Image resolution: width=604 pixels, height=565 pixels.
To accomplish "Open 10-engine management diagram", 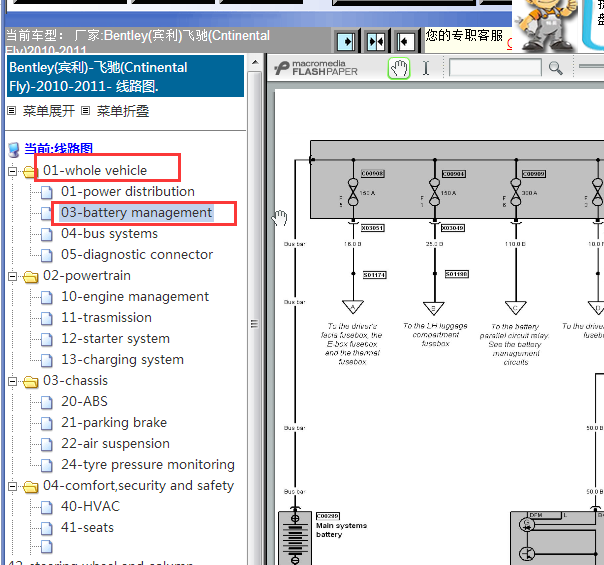I will [135, 296].
